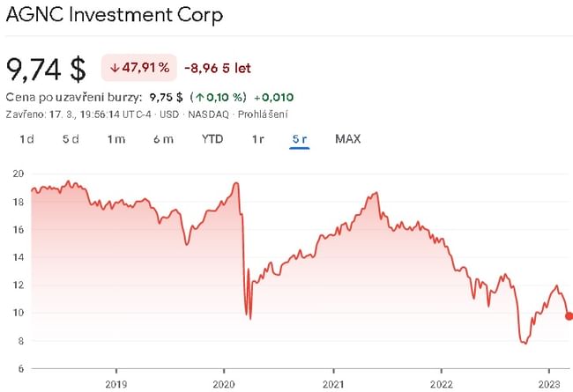The height and width of the screenshot is (392, 573).
Task: Switch to YTD chart view
Action: pyautogui.click(x=212, y=139)
